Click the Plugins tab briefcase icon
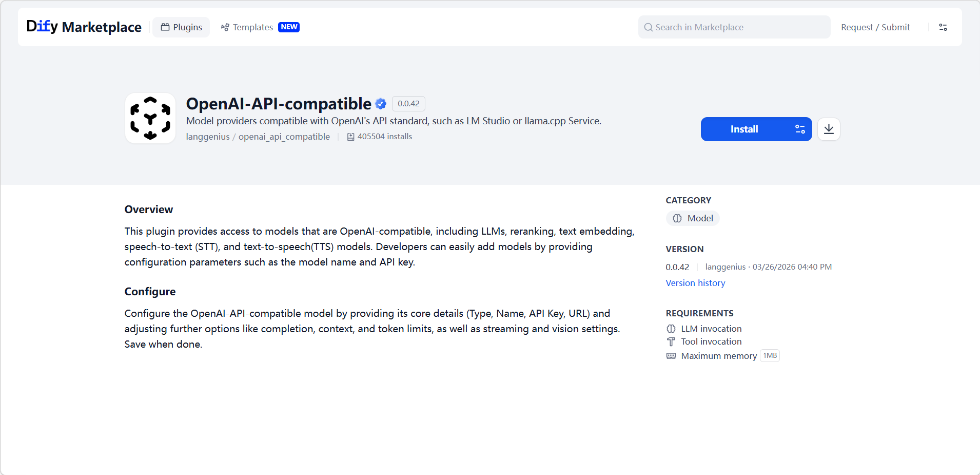This screenshot has height=475, width=980. pyautogui.click(x=165, y=27)
